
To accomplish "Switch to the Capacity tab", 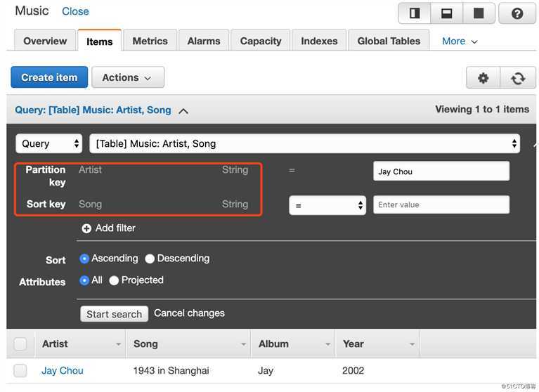I will [261, 41].
